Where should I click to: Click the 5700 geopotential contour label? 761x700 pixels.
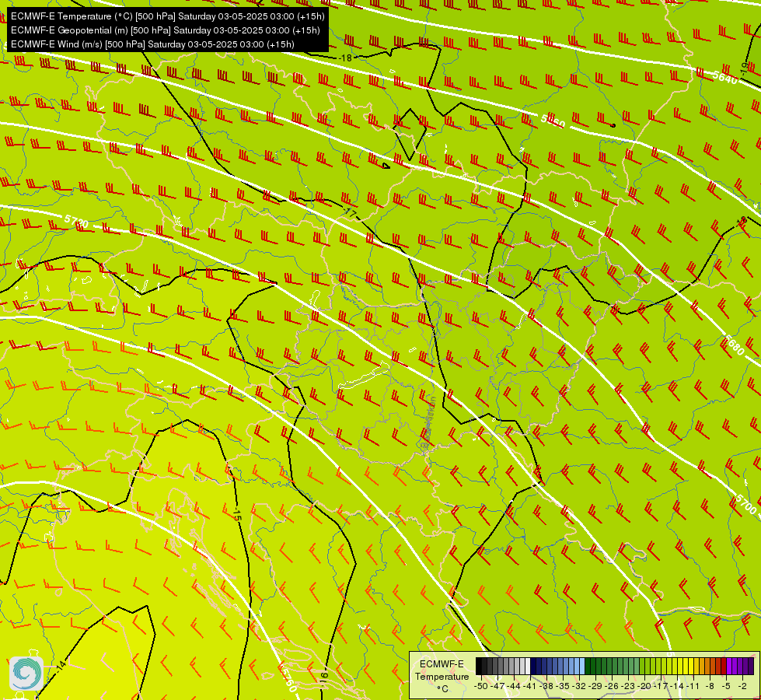pos(746,504)
